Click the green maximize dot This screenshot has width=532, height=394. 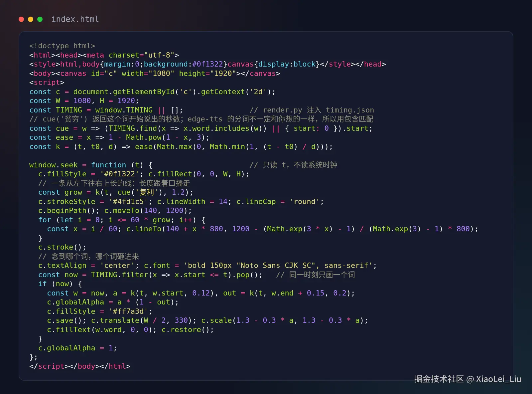[40, 19]
